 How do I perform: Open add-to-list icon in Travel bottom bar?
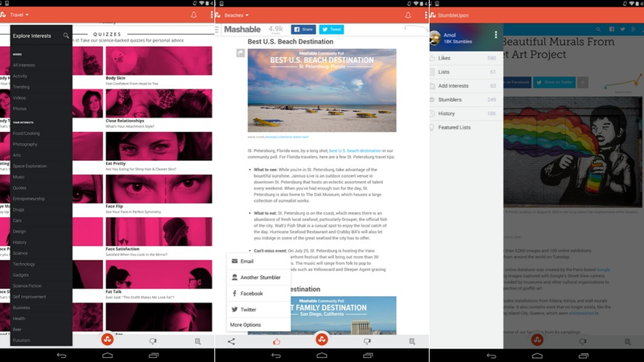(197, 341)
